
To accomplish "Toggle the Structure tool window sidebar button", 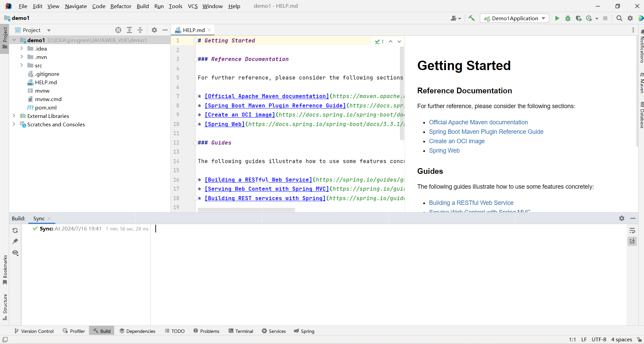I will (5, 307).
